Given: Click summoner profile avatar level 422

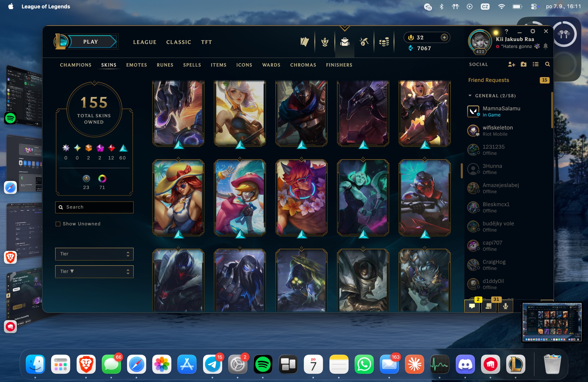Looking at the screenshot, I should [480, 42].
